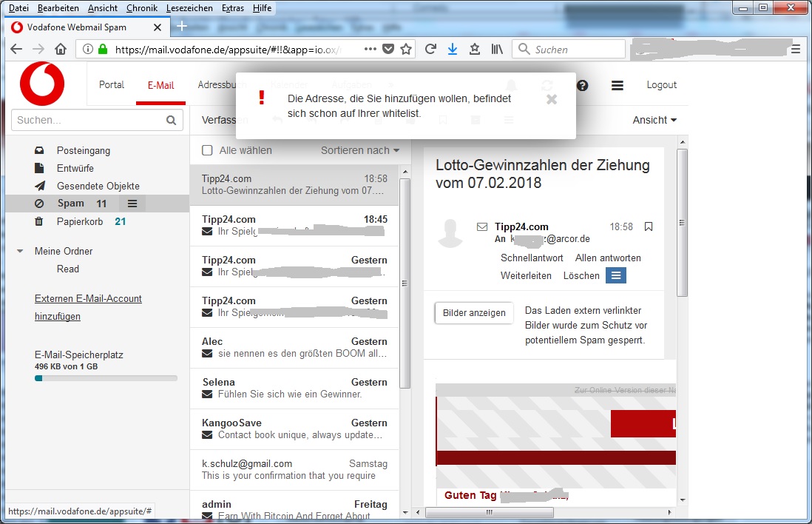Open the Ansicht dropdown

click(654, 120)
